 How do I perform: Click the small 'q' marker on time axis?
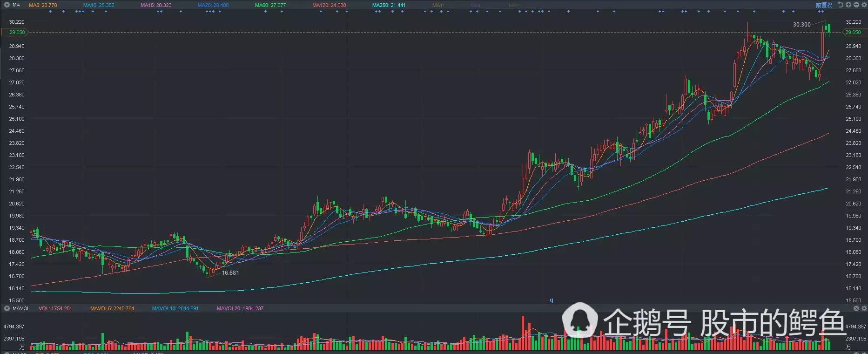552,300
